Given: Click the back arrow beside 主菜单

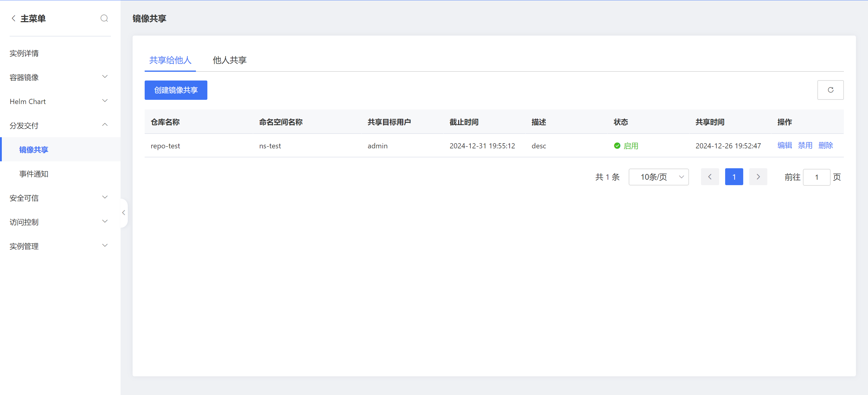Looking at the screenshot, I should click(x=14, y=18).
